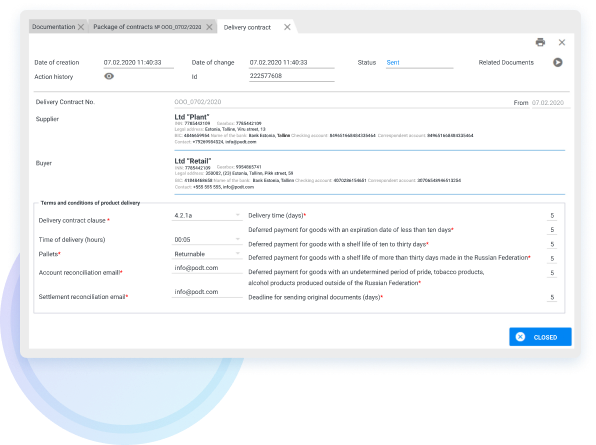Click the Delivery time days value
The height and width of the screenshot is (445, 596).
pos(552,215)
